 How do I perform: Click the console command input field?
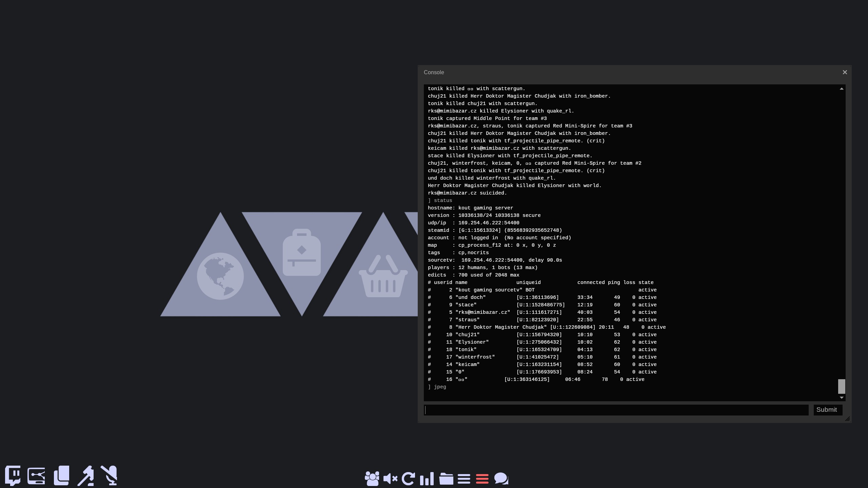(x=616, y=410)
